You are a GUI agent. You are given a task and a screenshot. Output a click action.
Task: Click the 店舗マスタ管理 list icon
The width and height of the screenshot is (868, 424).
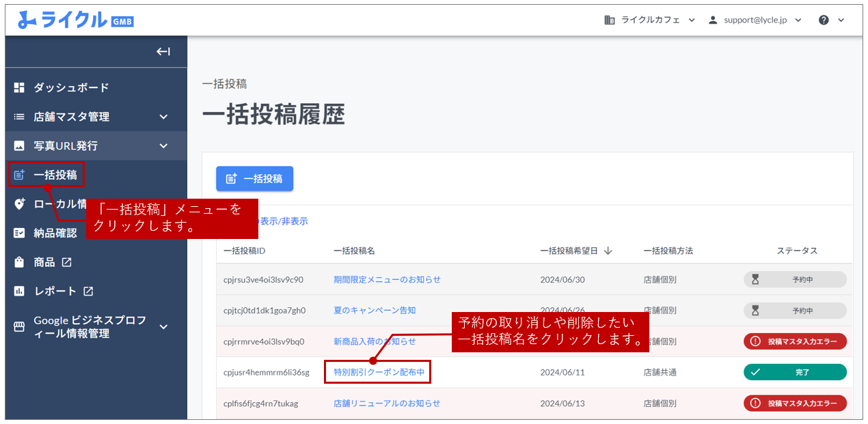point(18,116)
